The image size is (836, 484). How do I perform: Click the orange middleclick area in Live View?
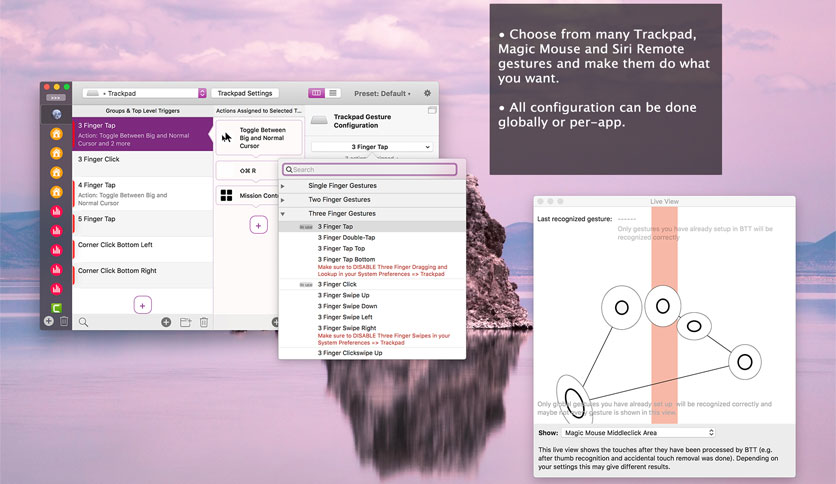tap(664, 315)
